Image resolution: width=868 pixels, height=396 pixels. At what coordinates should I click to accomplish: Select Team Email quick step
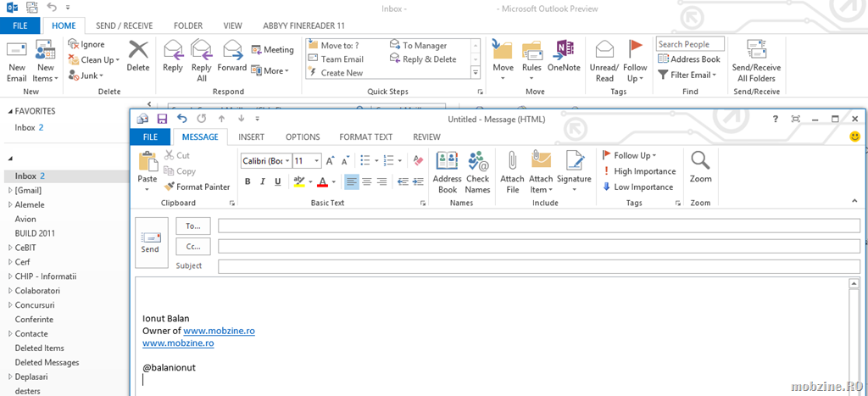[336, 59]
